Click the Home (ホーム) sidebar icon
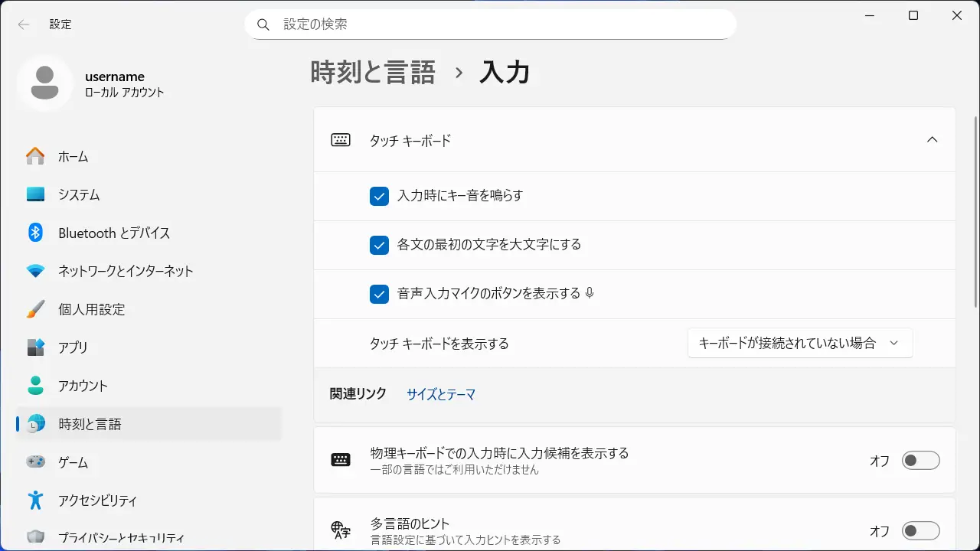This screenshot has width=980, height=551. (35, 156)
